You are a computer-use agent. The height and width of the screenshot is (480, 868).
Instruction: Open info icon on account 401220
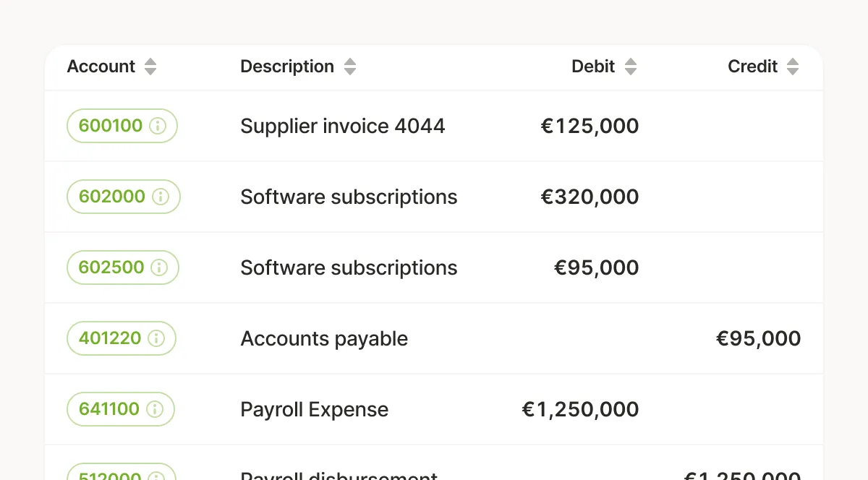coord(156,338)
